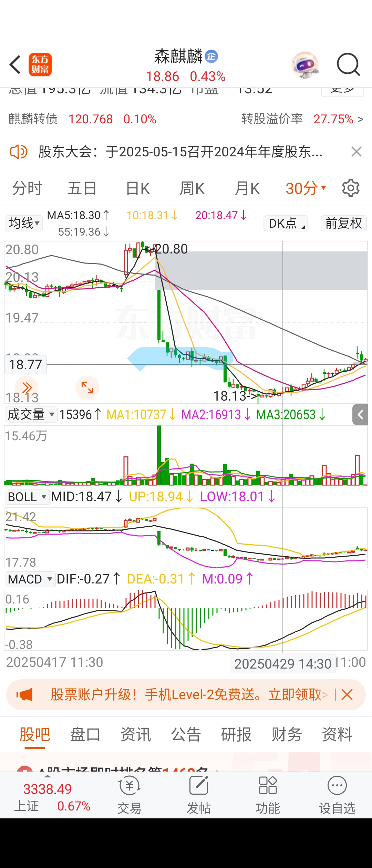372x868 pixels.
Task: Tap the 18.77 crosshair price label
Action: click(25, 364)
